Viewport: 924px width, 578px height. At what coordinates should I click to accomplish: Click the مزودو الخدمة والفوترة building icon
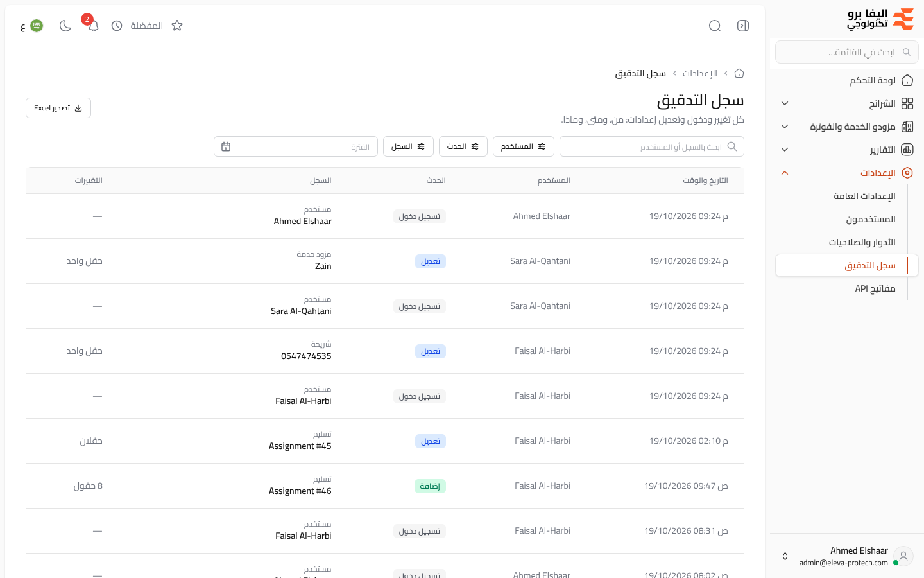tap(907, 127)
